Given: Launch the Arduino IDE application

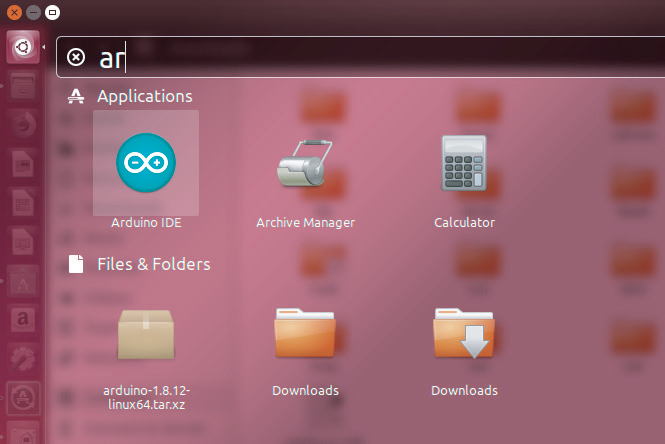Looking at the screenshot, I should [x=146, y=163].
